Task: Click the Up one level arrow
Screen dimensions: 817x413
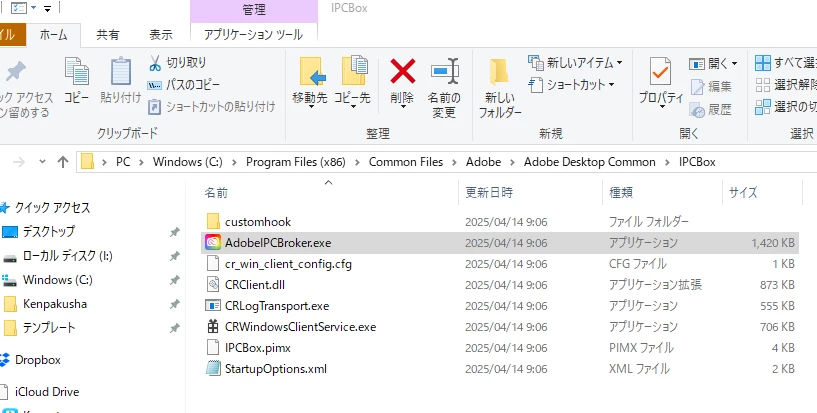Action: (x=63, y=162)
